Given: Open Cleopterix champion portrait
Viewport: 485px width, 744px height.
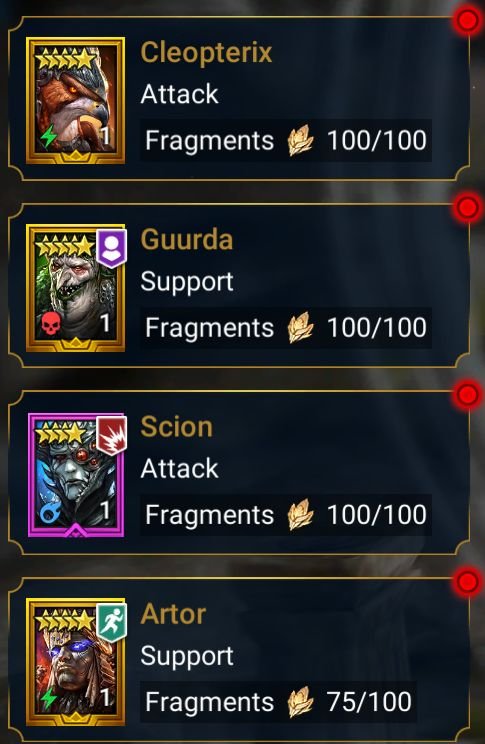Looking at the screenshot, I should pyautogui.click(x=75, y=101).
